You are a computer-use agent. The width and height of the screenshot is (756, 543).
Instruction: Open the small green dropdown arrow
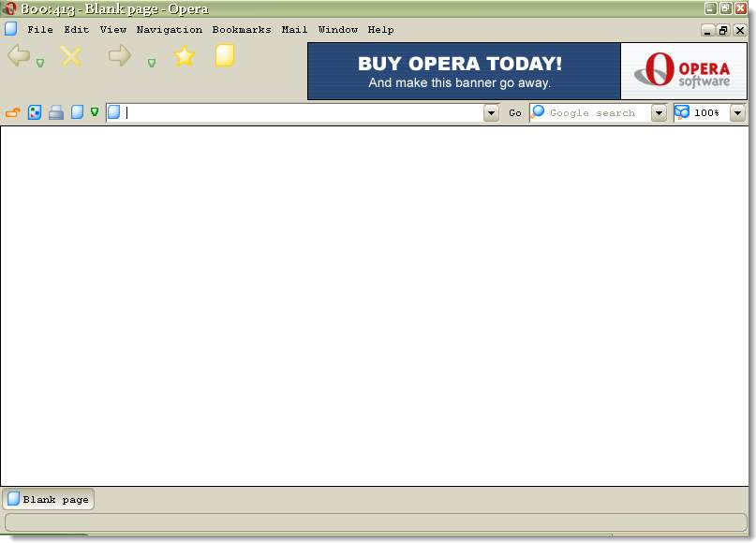point(95,112)
